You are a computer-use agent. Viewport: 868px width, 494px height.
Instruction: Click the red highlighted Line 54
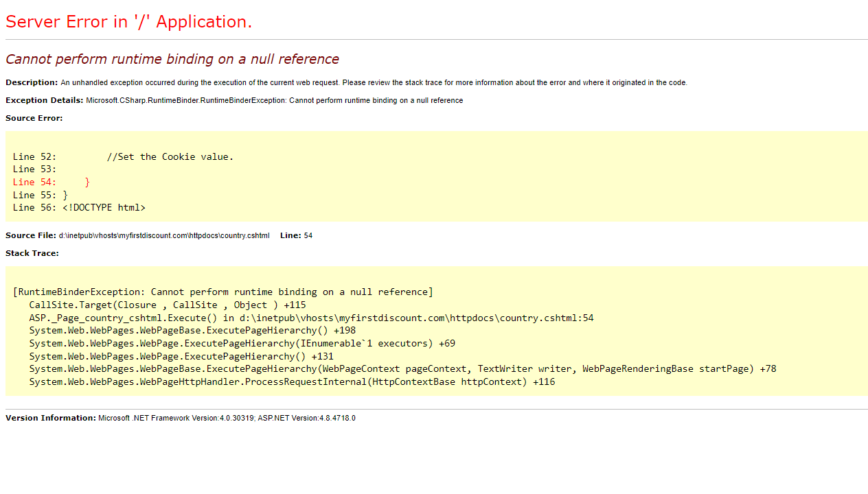click(x=52, y=182)
